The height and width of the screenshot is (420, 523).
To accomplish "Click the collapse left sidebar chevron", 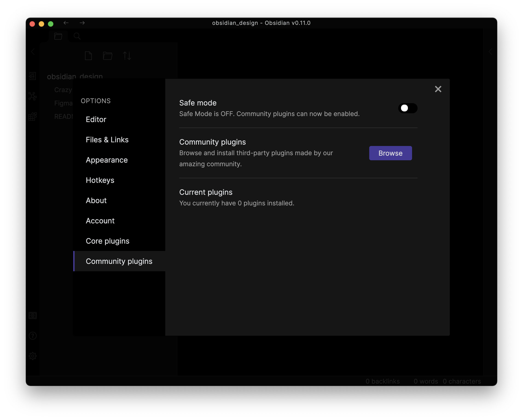I will pyautogui.click(x=33, y=51).
